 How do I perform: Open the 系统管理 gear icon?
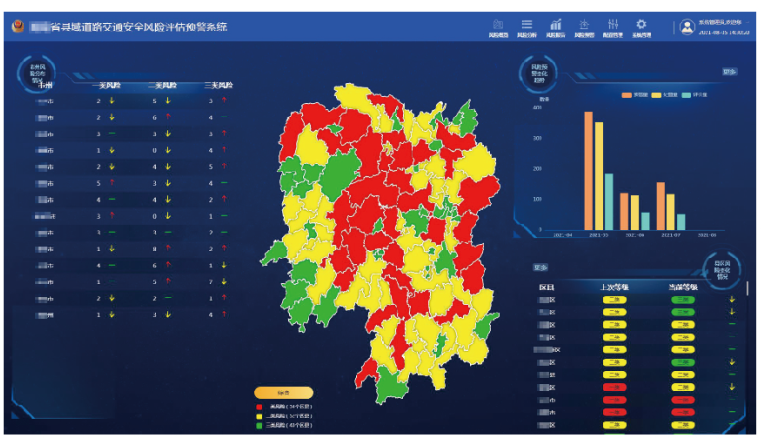click(641, 24)
